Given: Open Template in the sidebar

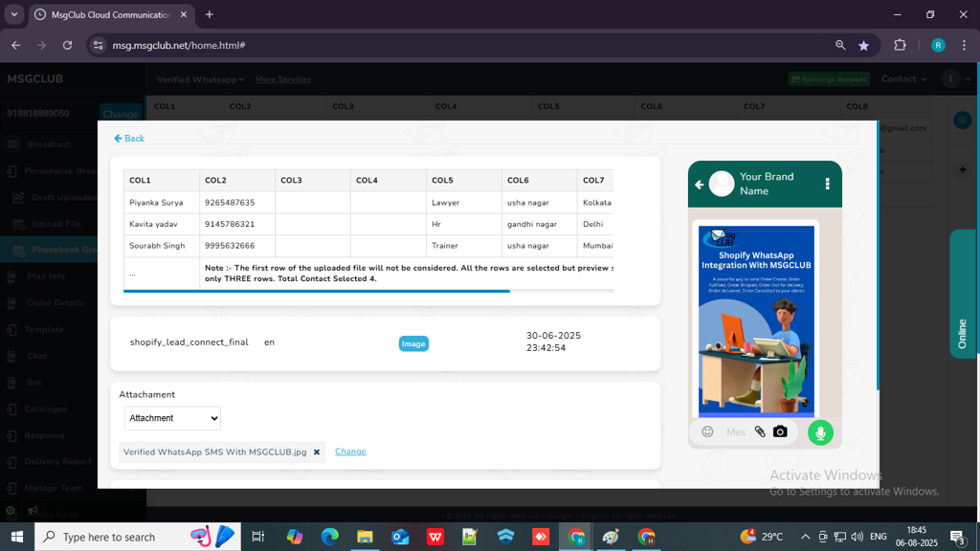Looking at the screenshot, I should click(44, 329).
